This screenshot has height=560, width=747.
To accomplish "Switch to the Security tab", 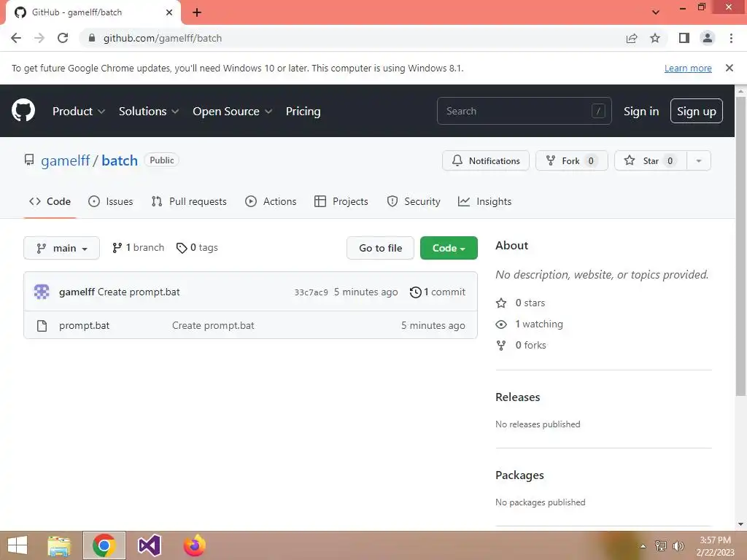I will 414,201.
